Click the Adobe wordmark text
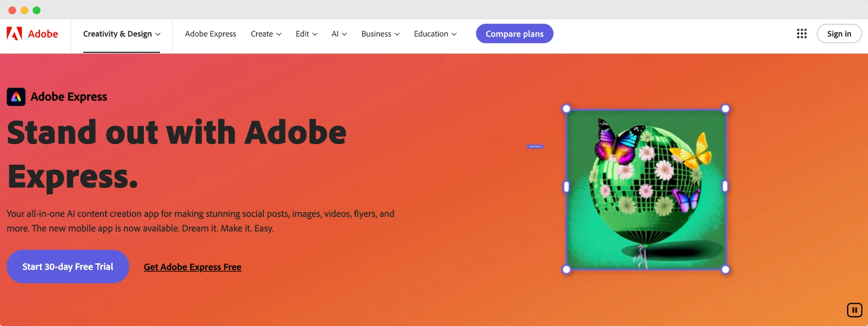 43,34
